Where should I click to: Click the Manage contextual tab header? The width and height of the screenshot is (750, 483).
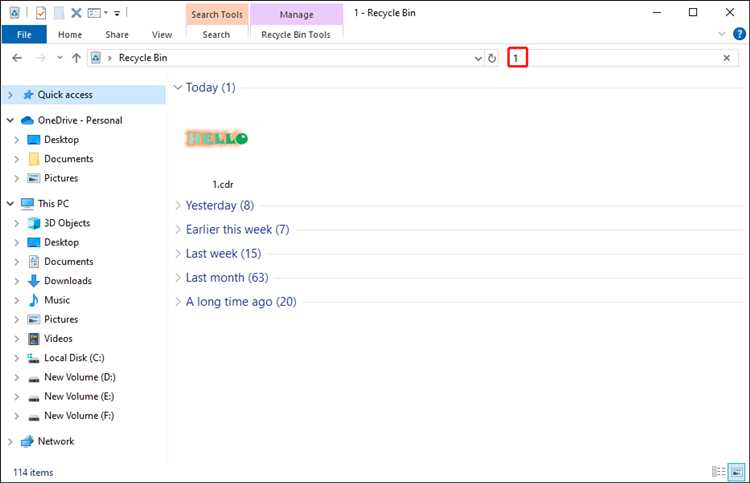[x=297, y=14]
